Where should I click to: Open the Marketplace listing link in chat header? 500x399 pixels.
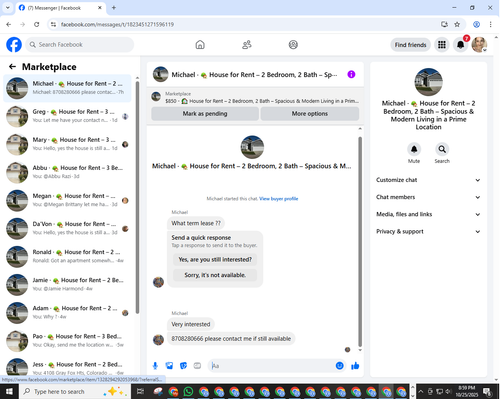(255, 97)
